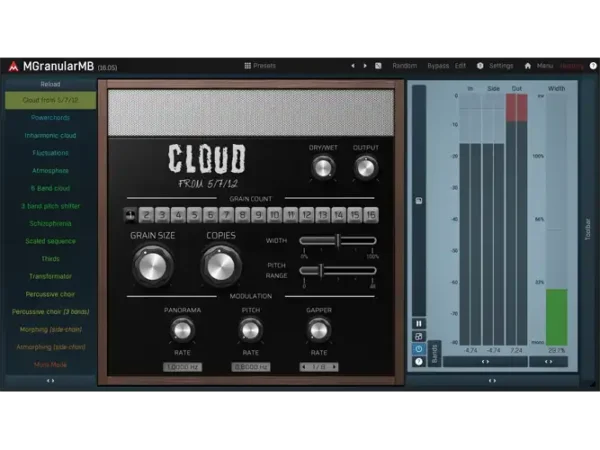
Task: Click the Reload button
Action: [51, 84]
